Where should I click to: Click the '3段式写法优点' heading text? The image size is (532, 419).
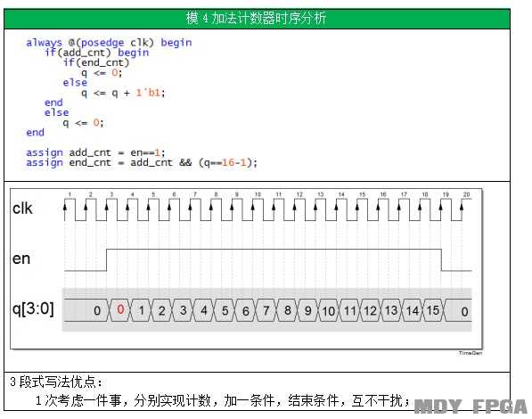(56, 382)
